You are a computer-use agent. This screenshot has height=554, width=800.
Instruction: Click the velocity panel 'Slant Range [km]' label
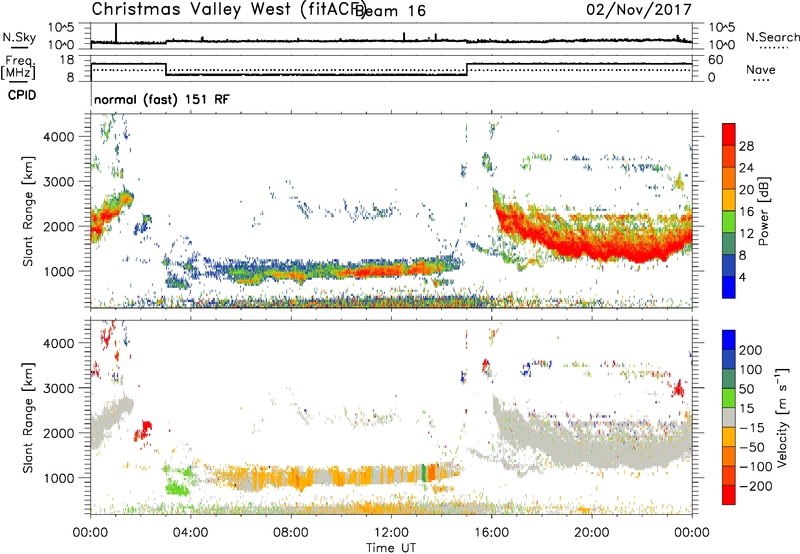click(x=28, y=418)
